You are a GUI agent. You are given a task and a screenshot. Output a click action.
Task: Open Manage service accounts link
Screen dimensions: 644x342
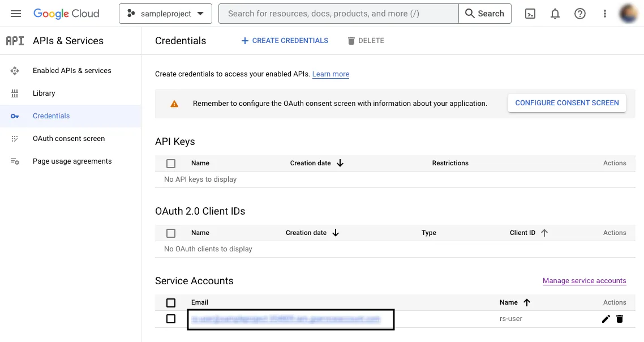[585, 281]
